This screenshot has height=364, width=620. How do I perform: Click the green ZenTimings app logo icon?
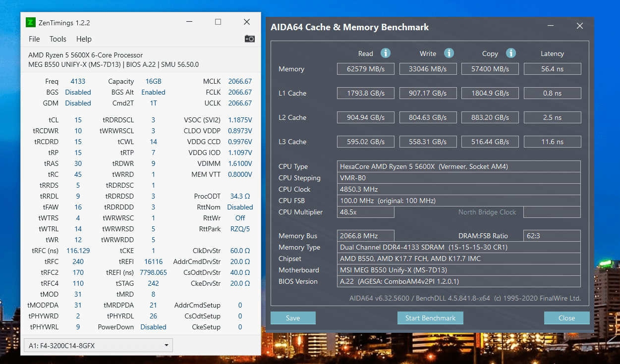tap(31, 22)
